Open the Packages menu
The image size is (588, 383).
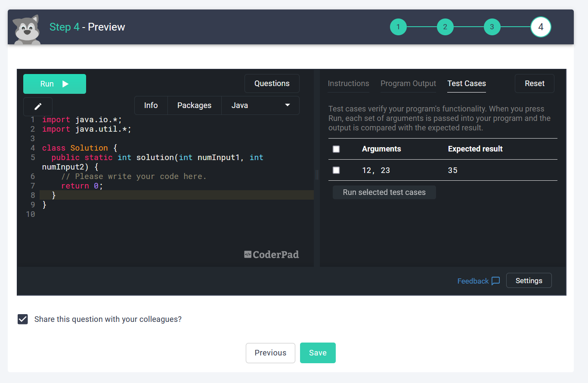pos(195,105)
